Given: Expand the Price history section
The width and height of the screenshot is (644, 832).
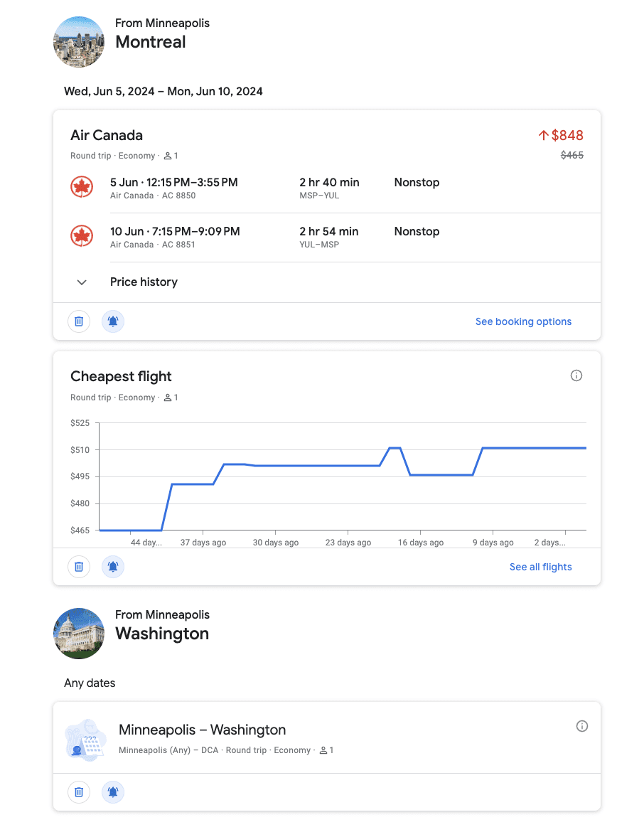Looking at the screenshot, I should pos(81,282).
